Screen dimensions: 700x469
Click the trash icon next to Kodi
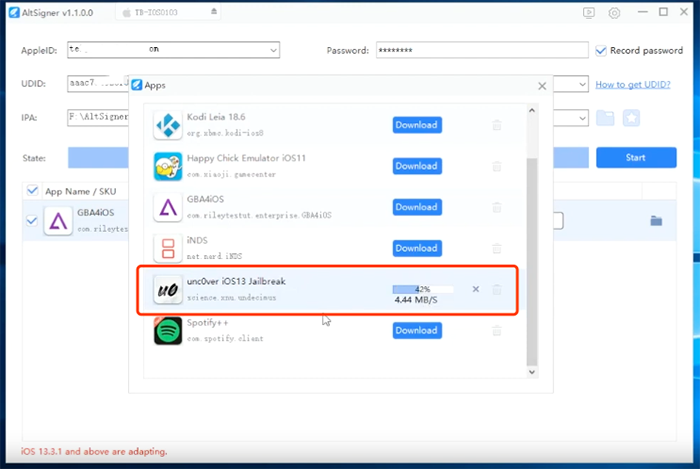click(x=497, y=126)
